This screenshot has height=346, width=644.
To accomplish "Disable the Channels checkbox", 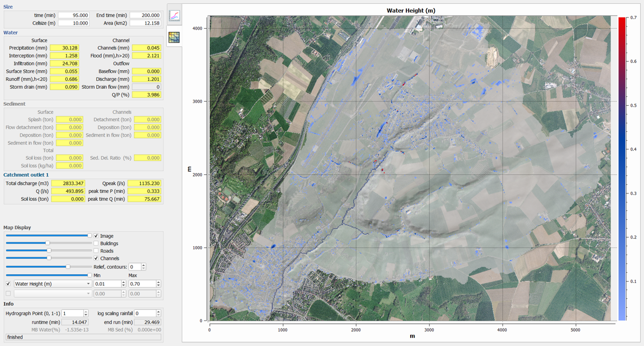I will click(96, 258).
